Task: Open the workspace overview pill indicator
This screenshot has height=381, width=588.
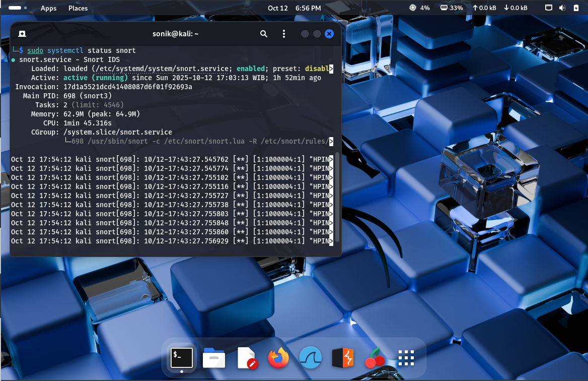Action: pos(17,8)
